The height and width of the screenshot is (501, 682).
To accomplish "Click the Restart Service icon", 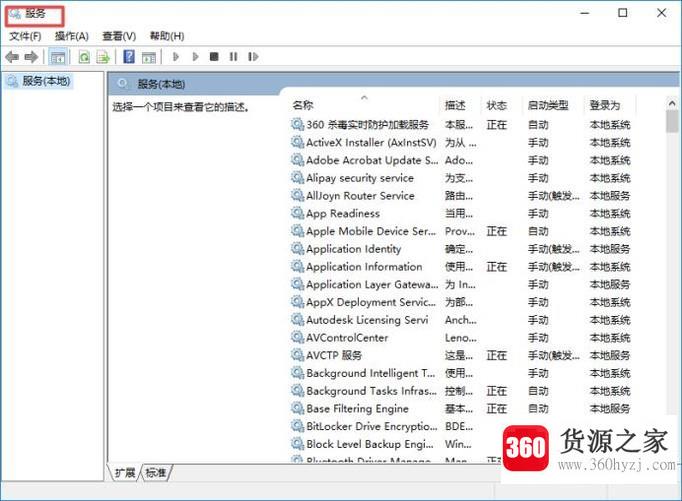I will 253,57.
